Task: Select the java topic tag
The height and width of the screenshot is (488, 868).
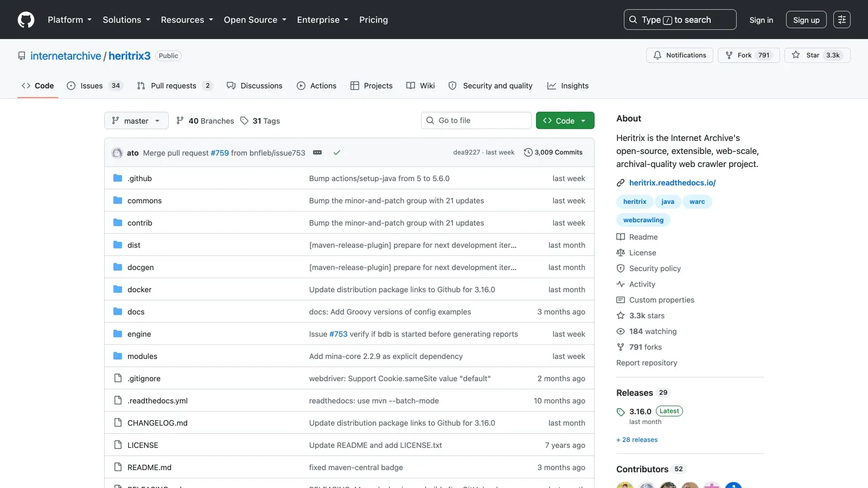Action: pos(668,202)
